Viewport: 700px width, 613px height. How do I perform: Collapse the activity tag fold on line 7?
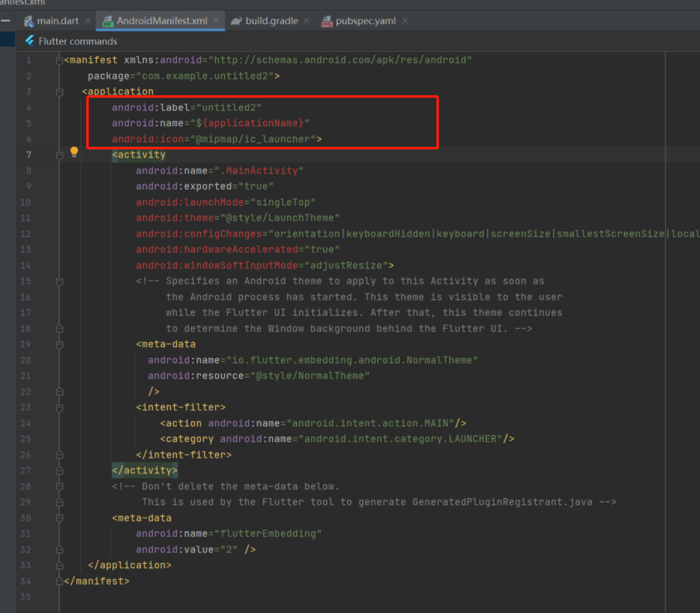pyautogui.click(x=60, y=155)
